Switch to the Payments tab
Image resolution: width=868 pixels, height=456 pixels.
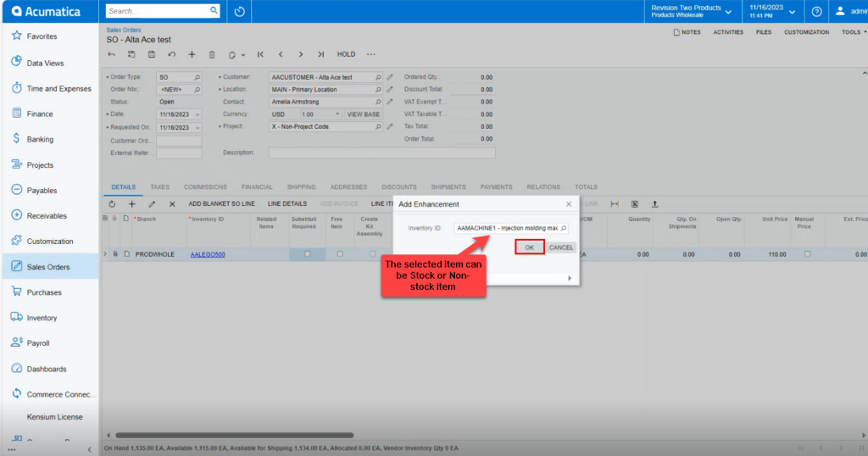pos(496,187)
